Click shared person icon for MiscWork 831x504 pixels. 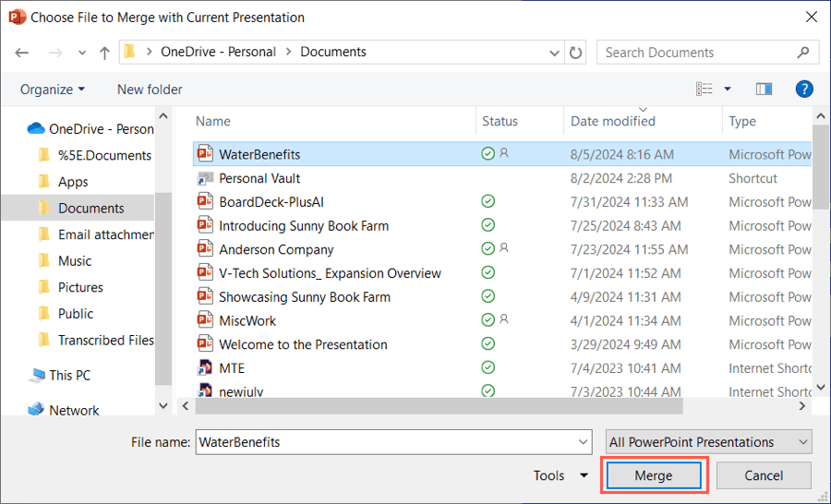pyautogui.click(x=504, y=319)
